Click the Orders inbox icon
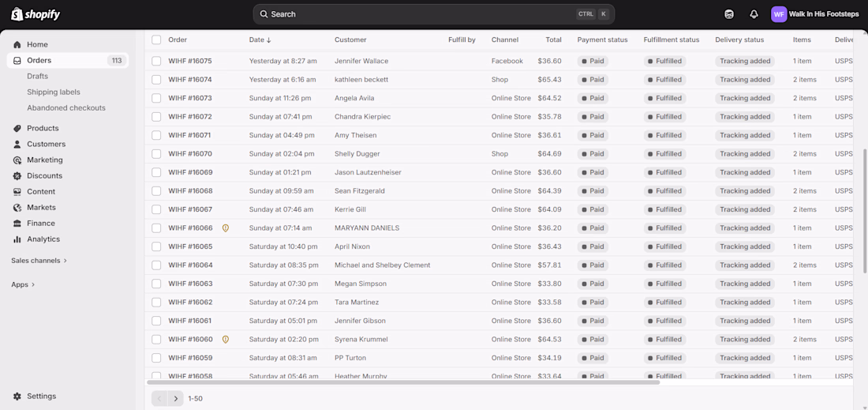The height and width of the screenshot is (410, 868). click(x=17, y=60)
